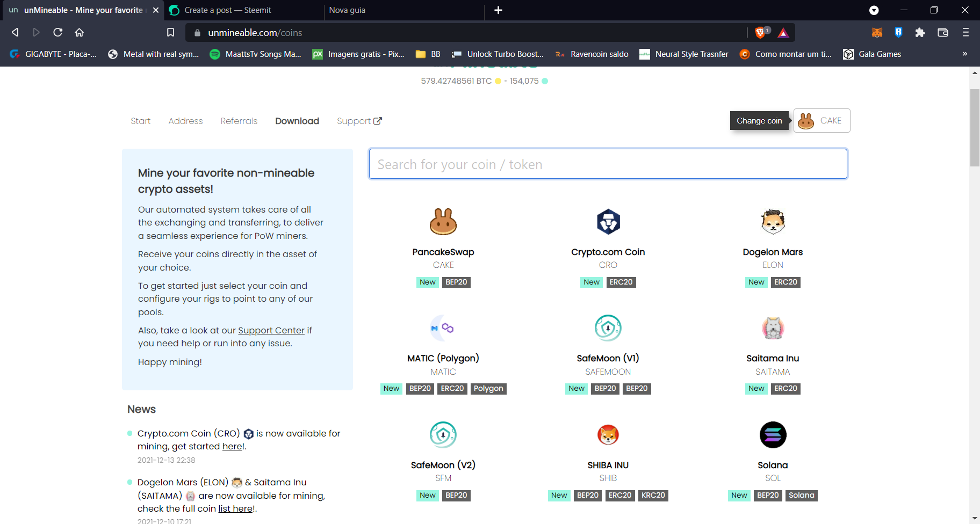
Task: Select the SafeMoon (V2) logo
Action: [443, 435]
